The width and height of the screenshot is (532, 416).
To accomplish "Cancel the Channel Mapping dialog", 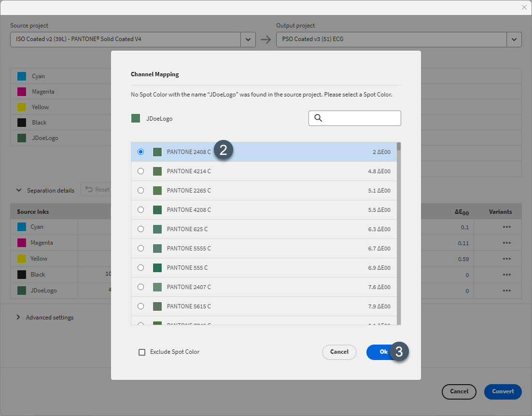I will coord(339,352).
